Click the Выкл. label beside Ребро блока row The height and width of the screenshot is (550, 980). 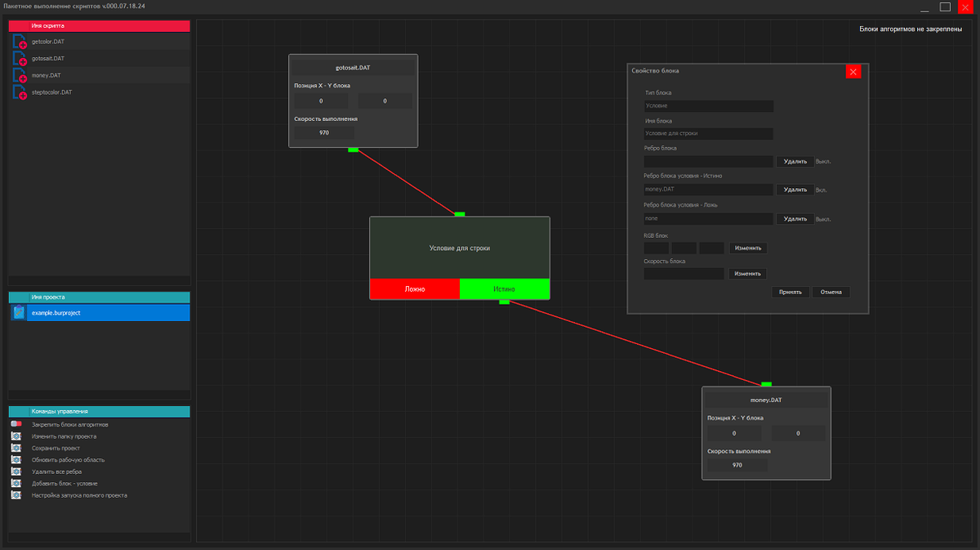coord(823,162)
